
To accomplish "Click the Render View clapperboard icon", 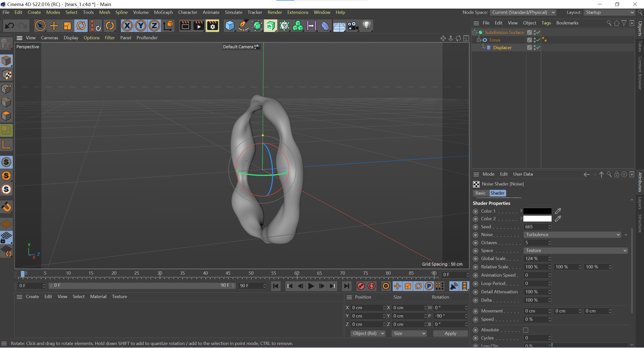I will (x=185, y=26).
